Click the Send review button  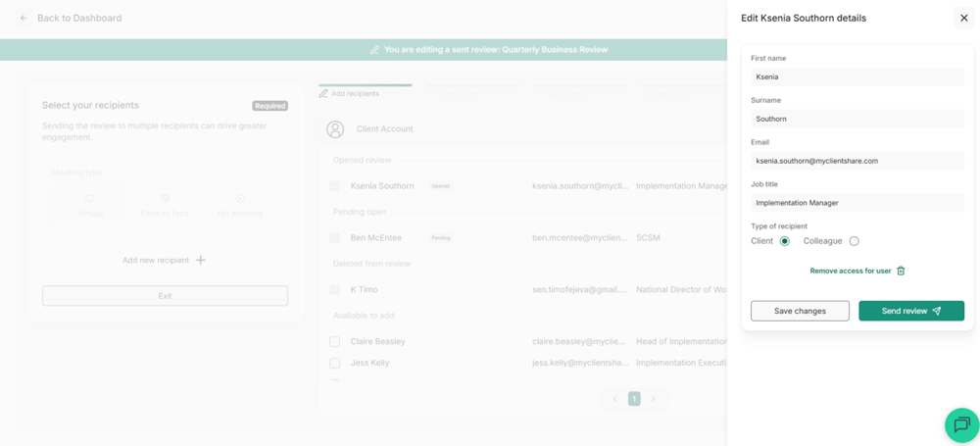coord(911,311)
